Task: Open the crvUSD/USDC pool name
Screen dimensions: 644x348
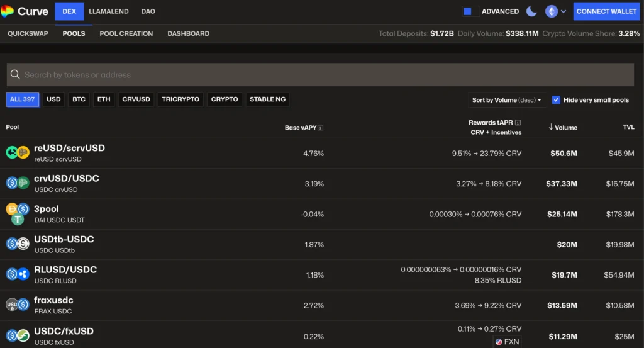Action: click(67, 178)
